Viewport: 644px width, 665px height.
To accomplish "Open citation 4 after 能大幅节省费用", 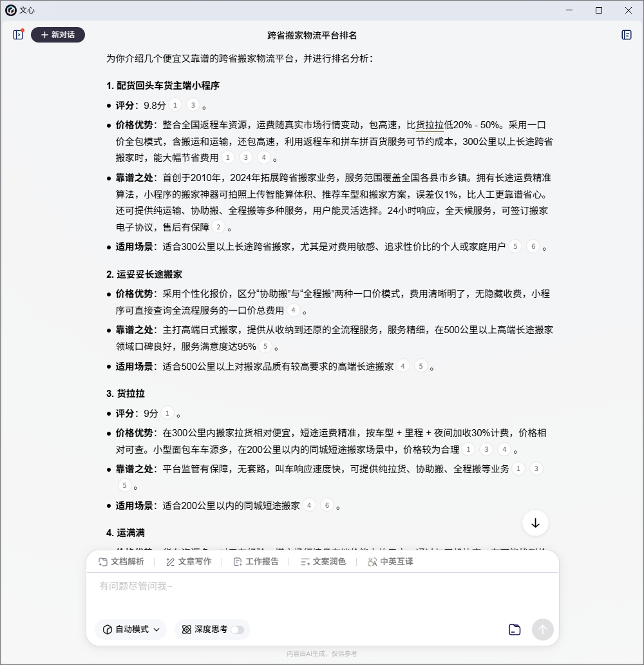I will pos(263,158).
